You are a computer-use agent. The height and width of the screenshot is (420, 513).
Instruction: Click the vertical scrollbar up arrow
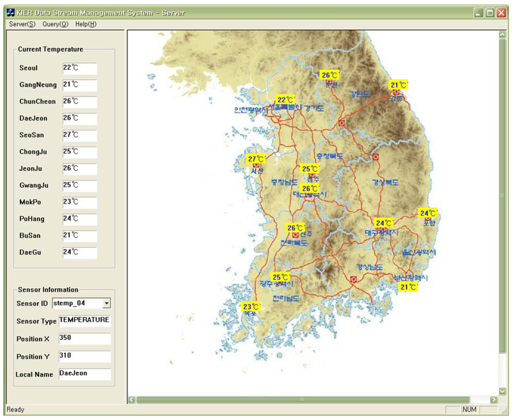pos(502,35)
